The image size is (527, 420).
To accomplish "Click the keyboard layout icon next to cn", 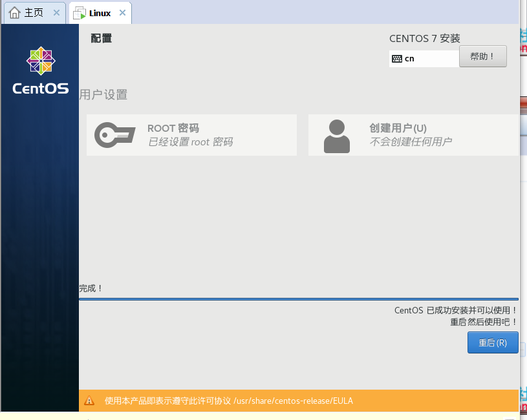I will pyautogui.click(x=397, y=59).
